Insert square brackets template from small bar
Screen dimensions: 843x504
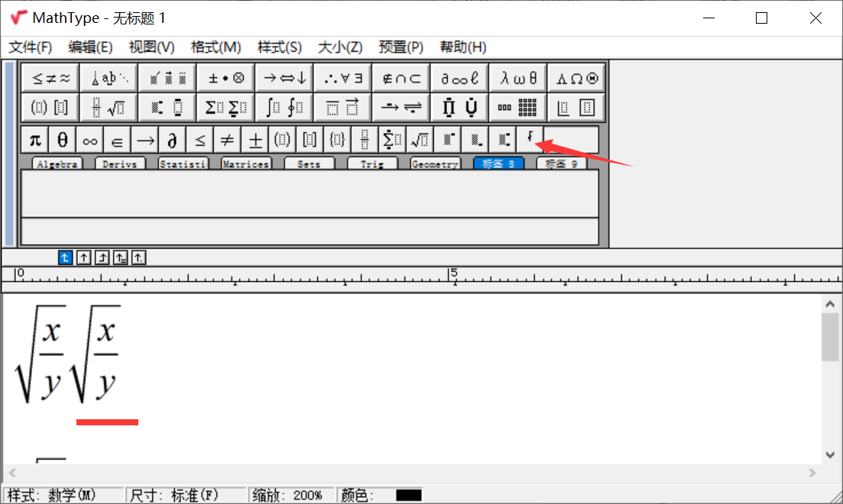tap(310, 141)
